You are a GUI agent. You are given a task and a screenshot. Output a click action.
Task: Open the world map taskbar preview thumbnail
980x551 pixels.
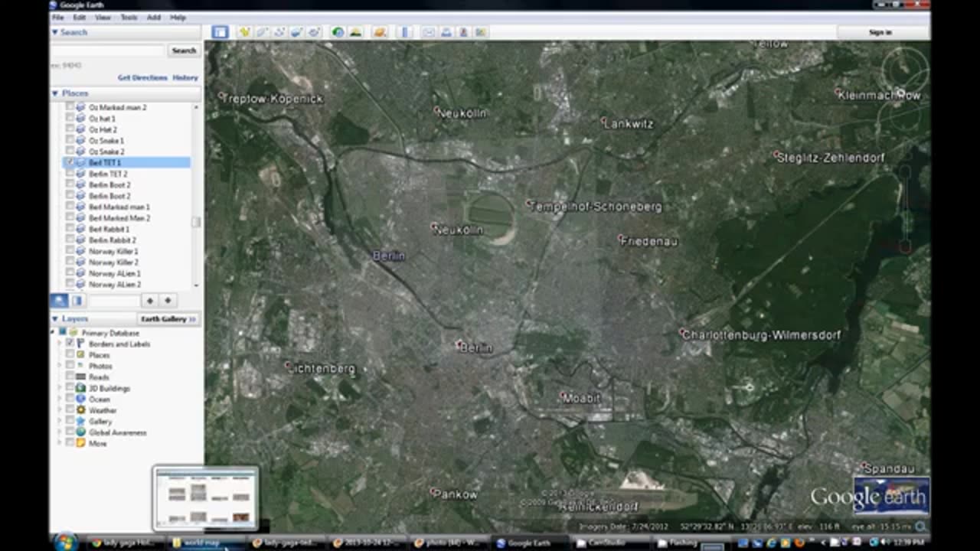tap(205, 498)
